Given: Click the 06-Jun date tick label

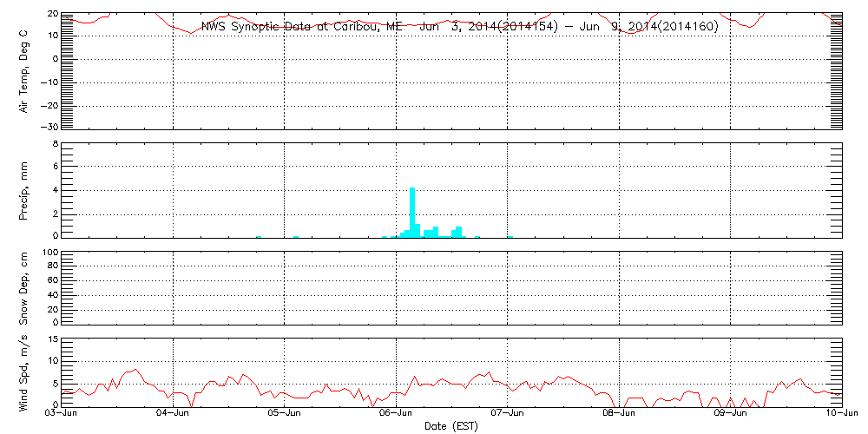Looking at the screenshot, I should (397, 414).
